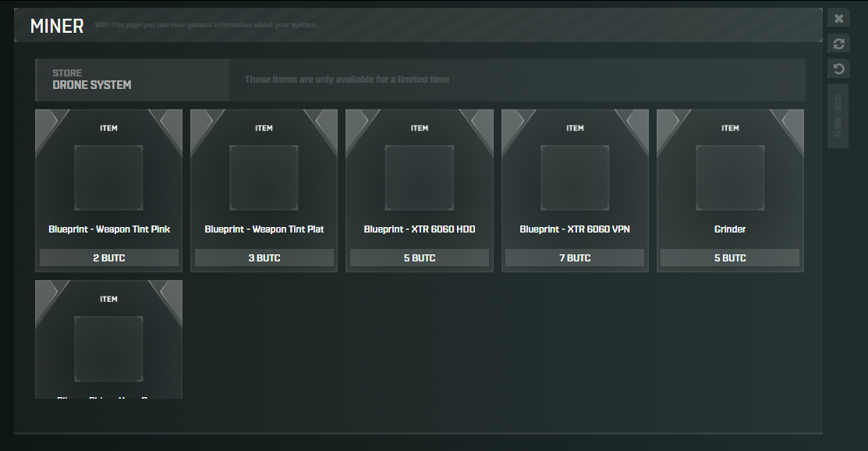Buy the Grinder for 5 BUTC

click(x=730, y=257)
